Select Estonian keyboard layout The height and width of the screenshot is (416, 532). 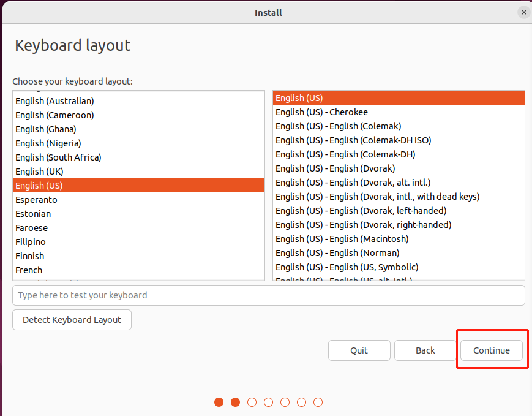[33, 214]
